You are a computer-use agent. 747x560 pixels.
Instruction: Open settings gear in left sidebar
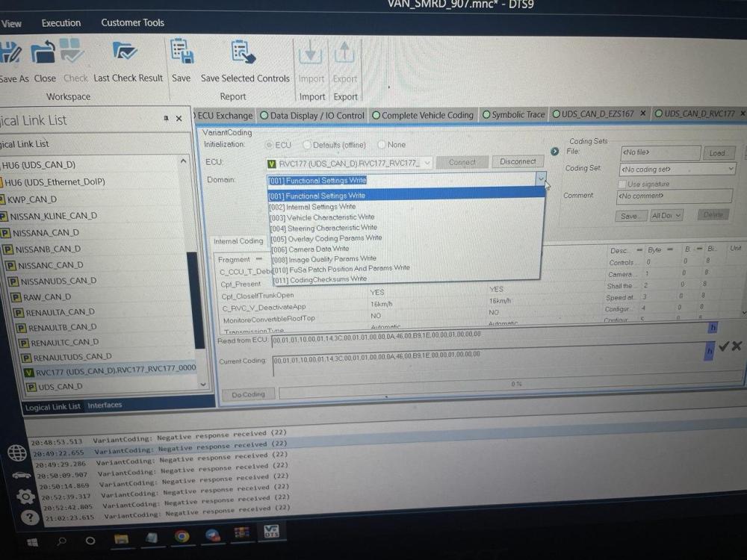coord(25,497)
